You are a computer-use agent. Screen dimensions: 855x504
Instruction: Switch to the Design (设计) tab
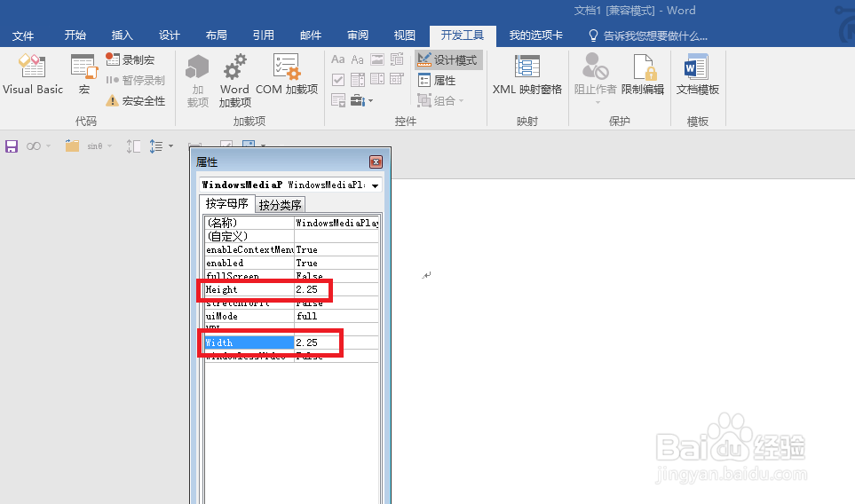coord(169,35)
